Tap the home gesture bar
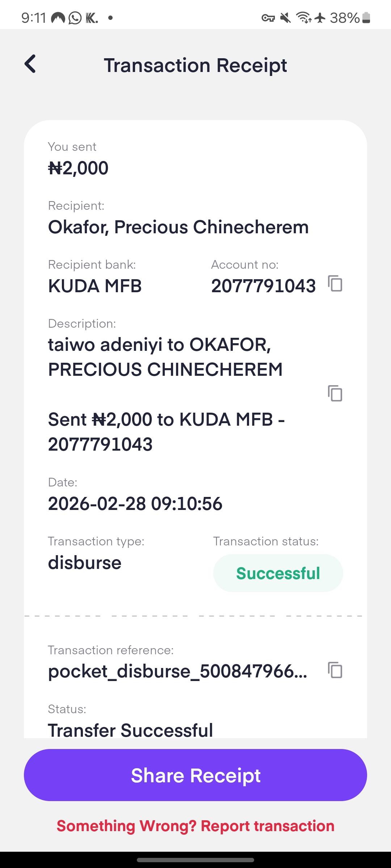391x868 pixels. [x=195, y=860]
